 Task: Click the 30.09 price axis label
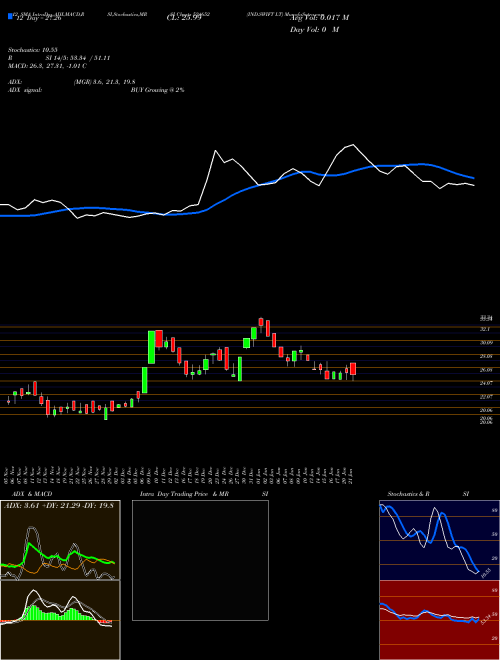[x=486, y=343]
